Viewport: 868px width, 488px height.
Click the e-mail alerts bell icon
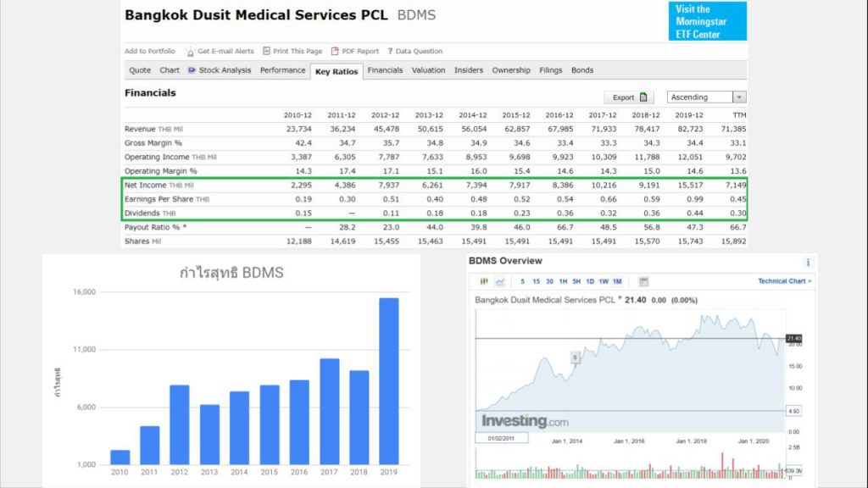click(x=190, y=52)
